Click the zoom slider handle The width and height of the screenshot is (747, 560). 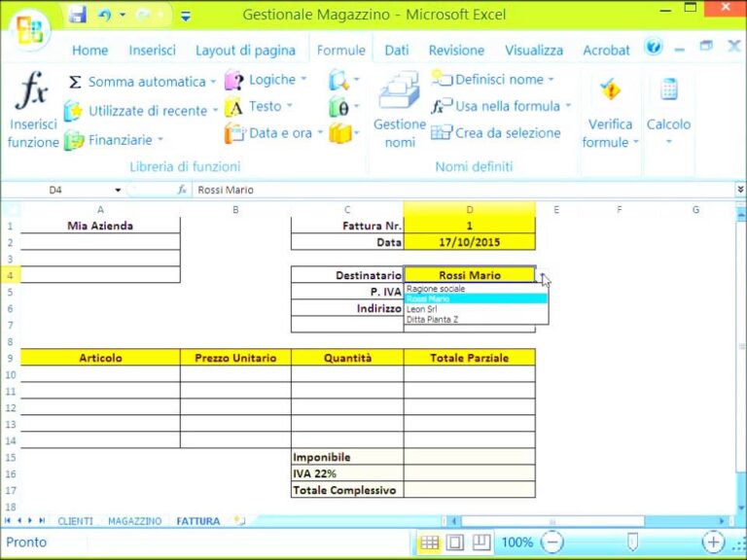point(632,542)
